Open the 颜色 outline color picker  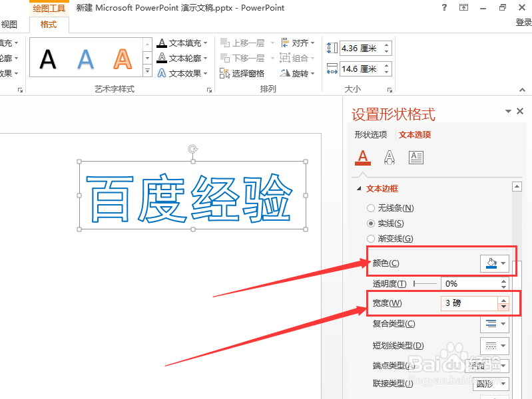pyautogui.click(x=495, y=263)
